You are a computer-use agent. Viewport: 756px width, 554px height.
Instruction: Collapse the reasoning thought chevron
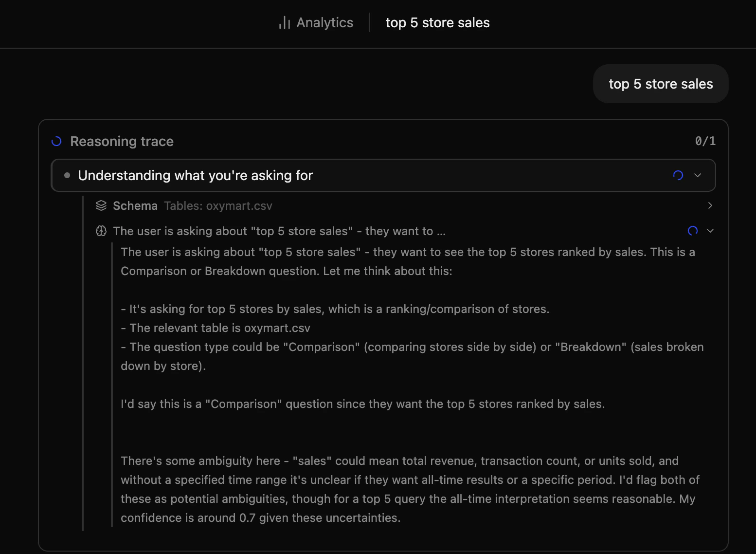710,231
